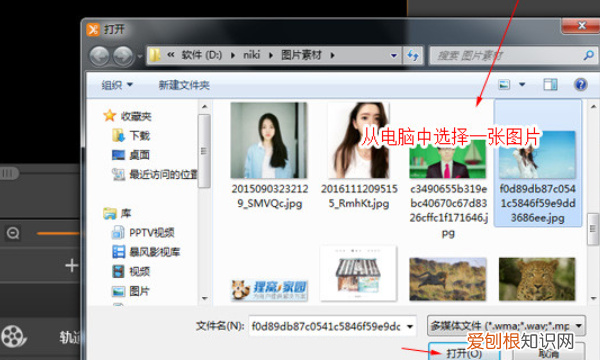
Task: Click niki in the address path
Action: click(x=251, y=55)
